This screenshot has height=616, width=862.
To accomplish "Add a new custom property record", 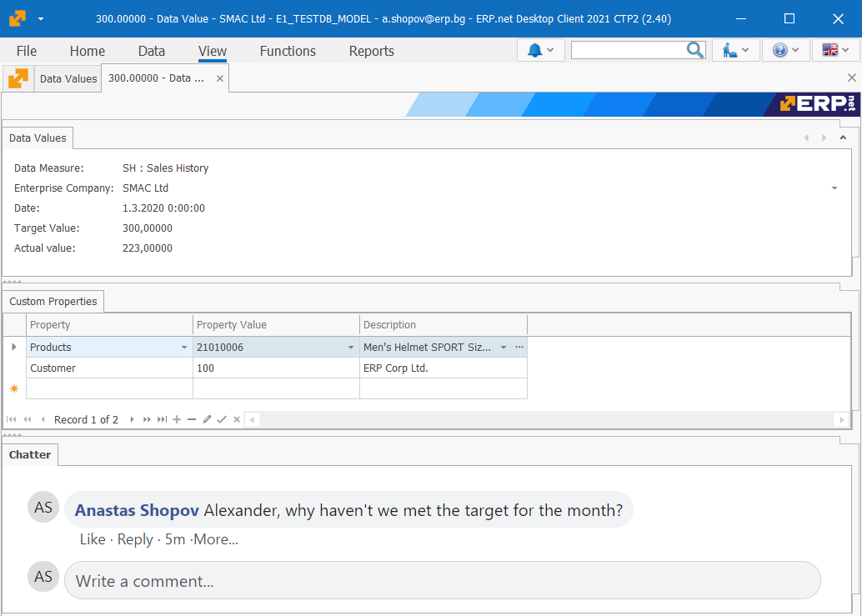I will pyautogui.click(x=177, y=419).
